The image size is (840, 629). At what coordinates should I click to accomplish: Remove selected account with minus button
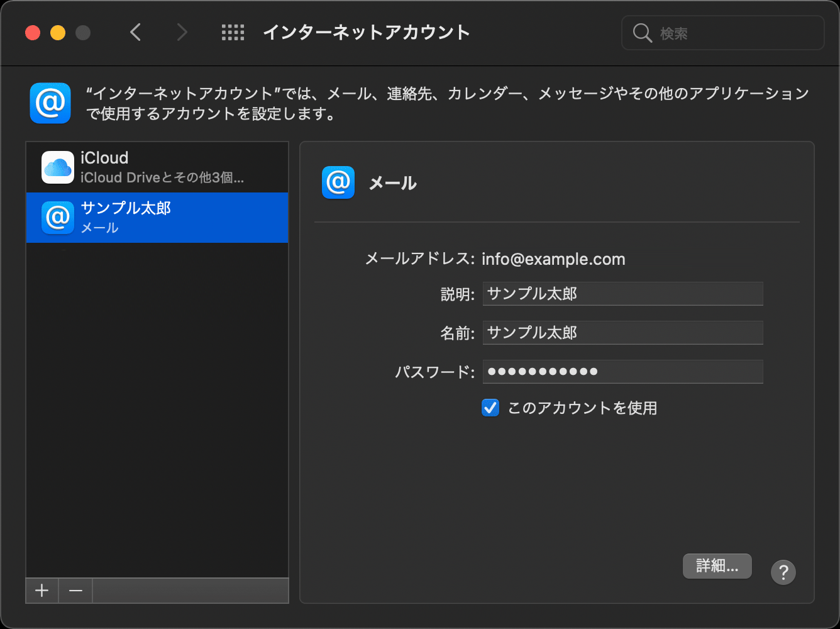75,591
